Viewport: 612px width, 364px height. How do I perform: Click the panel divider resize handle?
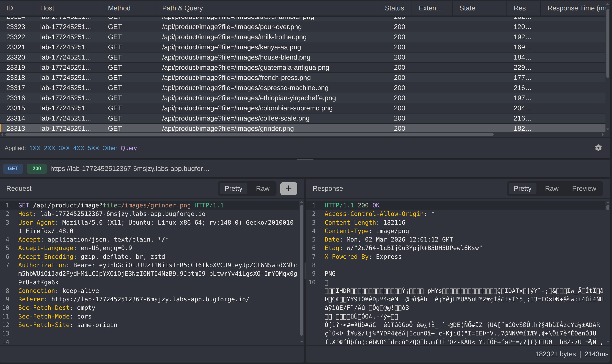click(305, 159)
